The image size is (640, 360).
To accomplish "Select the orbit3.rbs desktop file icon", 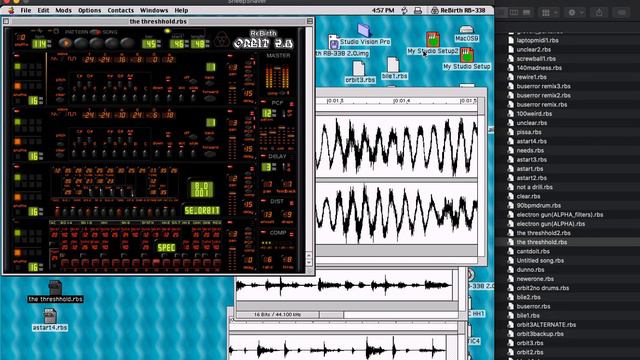I will pyautogui.click(x=359, y=69).
